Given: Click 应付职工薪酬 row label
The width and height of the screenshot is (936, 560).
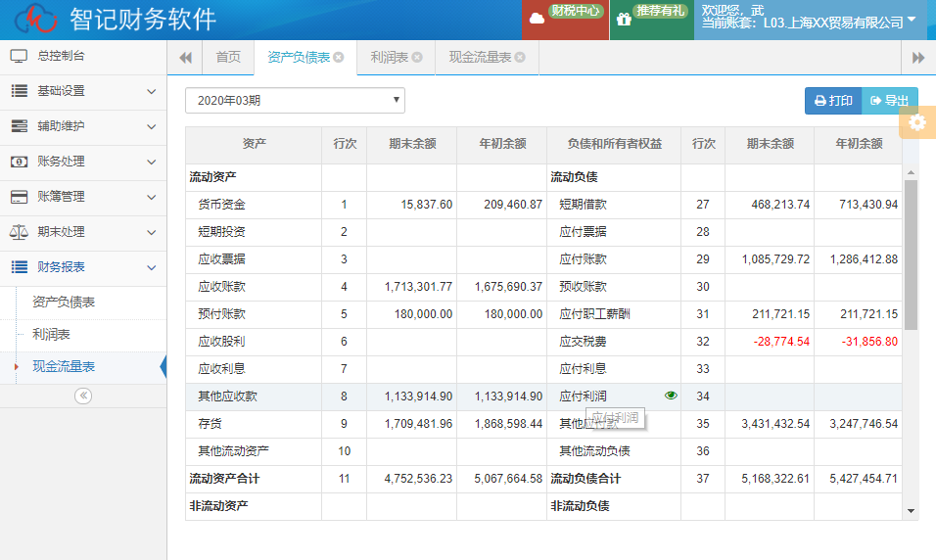Looking at the screenshot, I should [594, 314].
